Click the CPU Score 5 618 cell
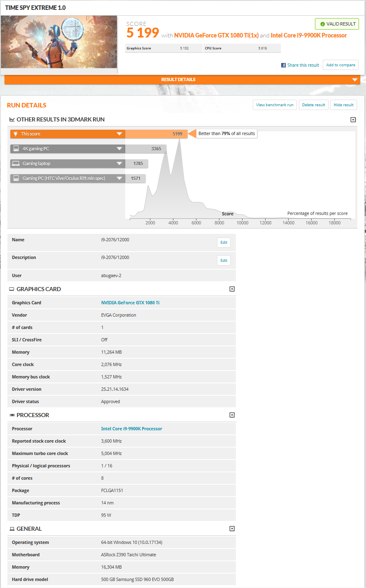Screen dimensions: 366x588 (242, 48)
